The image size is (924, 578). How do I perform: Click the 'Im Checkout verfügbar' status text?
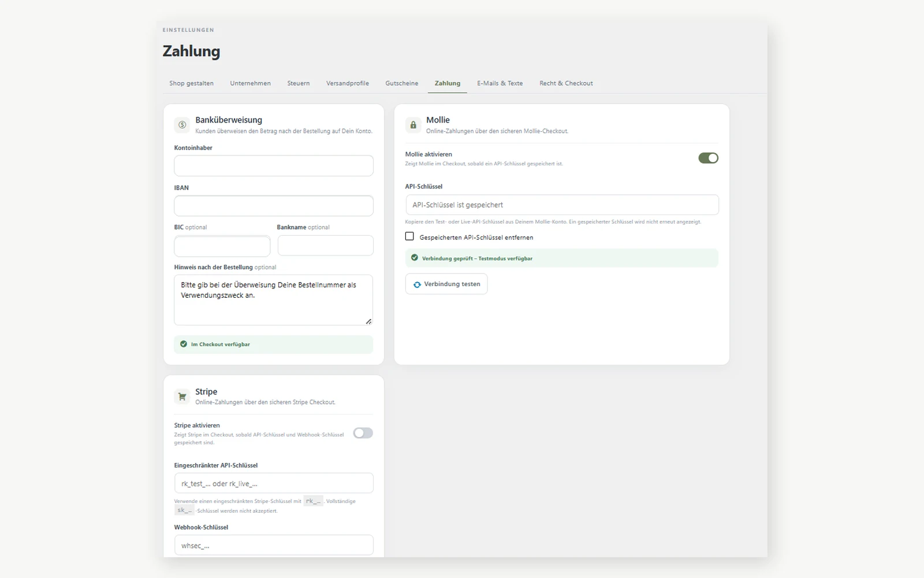click(x=221, y=344)
